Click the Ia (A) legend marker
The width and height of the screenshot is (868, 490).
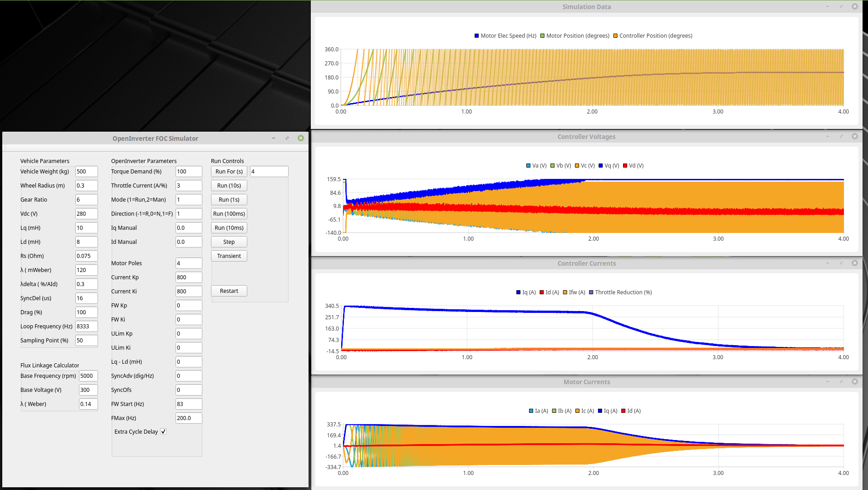(x=531, y=411)
